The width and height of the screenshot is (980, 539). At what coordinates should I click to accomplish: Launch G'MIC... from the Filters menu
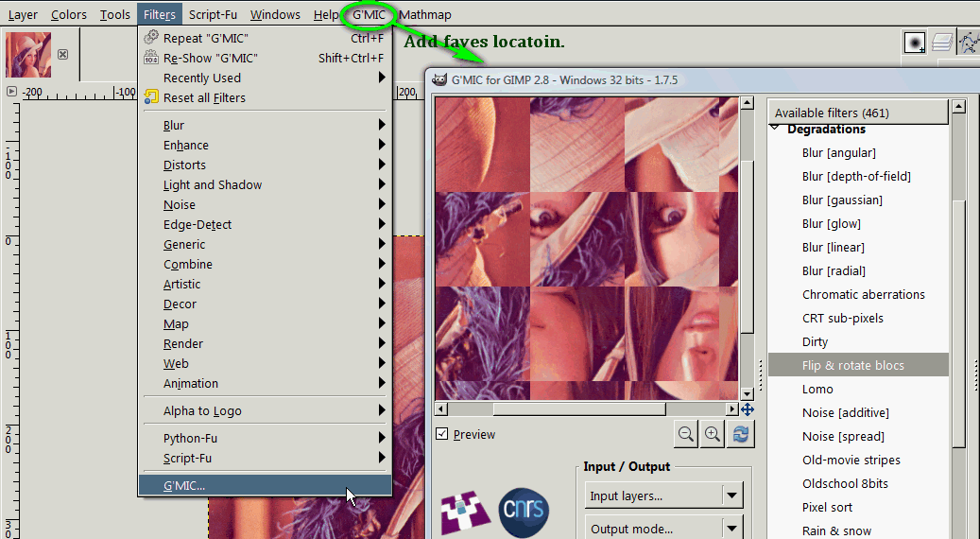[x=265, y=485]
